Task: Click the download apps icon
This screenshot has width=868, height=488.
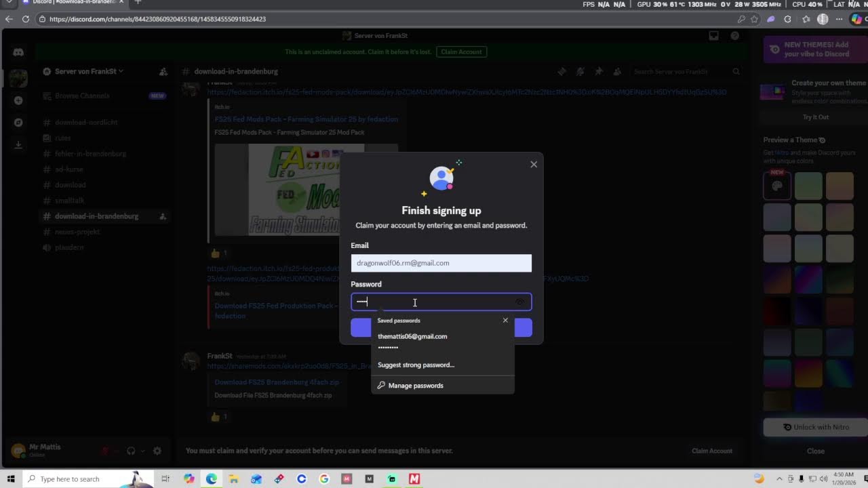Action: [x=18, y=144]
